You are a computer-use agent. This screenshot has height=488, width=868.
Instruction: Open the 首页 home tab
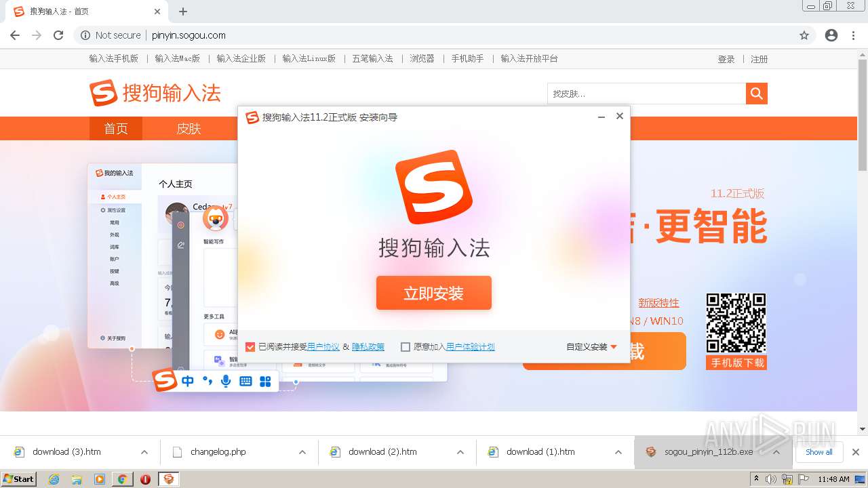(x=116, y=129)
